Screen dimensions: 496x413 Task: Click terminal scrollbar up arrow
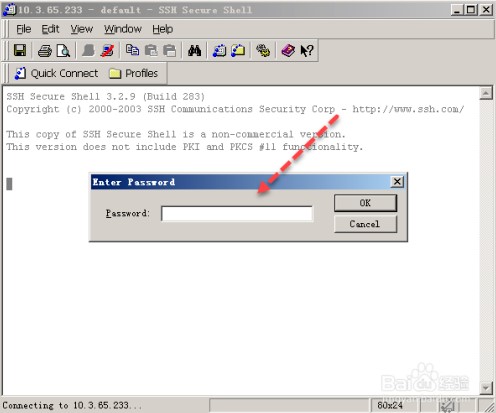486,93
